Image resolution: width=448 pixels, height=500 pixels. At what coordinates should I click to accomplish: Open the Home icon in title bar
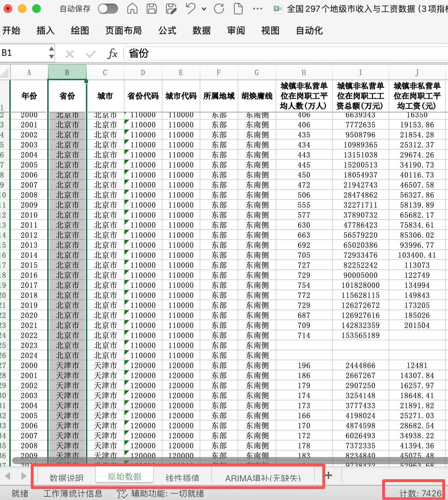click(x=132, y=9)
